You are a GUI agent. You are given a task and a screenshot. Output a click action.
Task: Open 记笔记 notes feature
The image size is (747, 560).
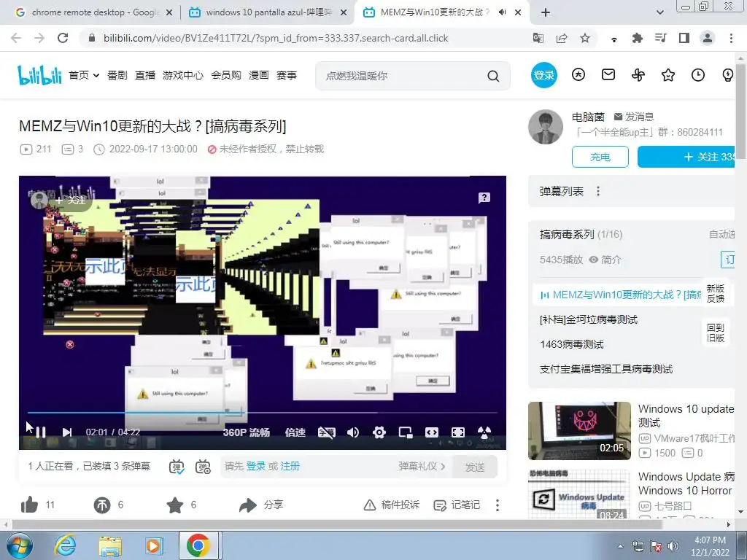click(x=457, y=505)
